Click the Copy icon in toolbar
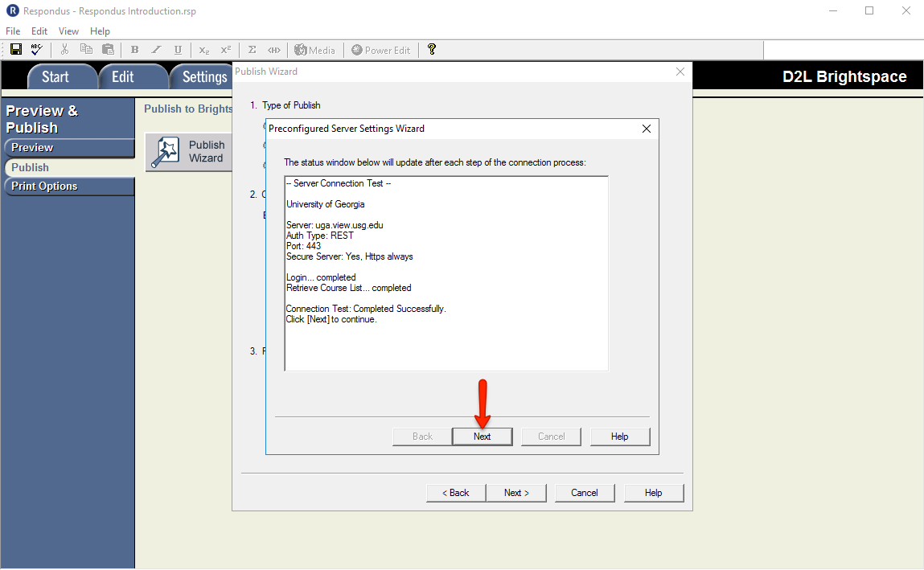Viewport: 924px width, 570px height. 86,50
